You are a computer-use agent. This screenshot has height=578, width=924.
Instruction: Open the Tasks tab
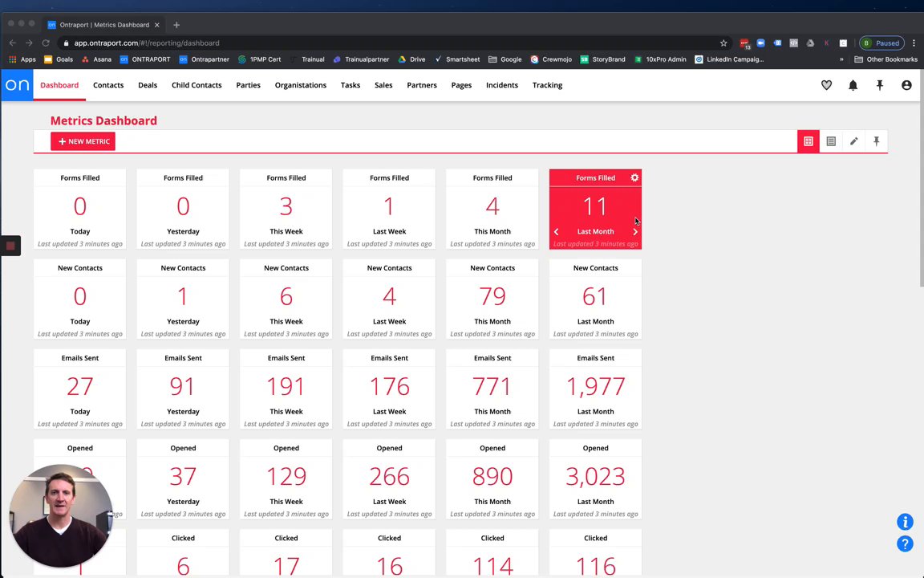tap(350, 85)
